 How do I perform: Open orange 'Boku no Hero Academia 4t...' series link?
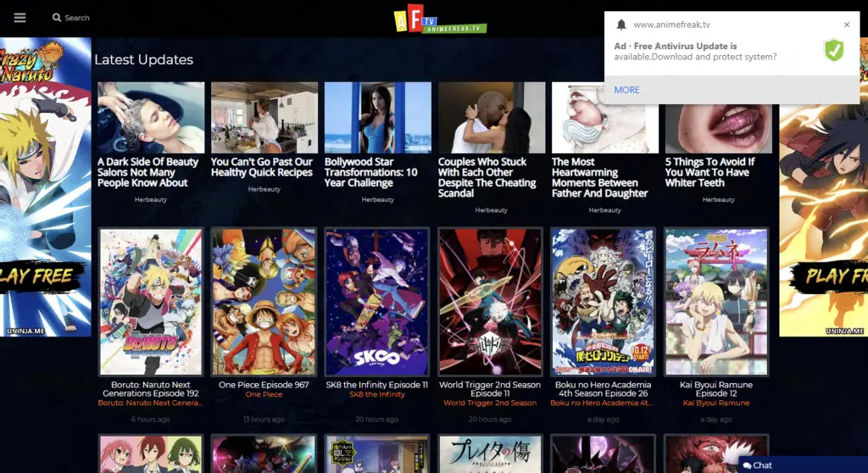[603, 403]
